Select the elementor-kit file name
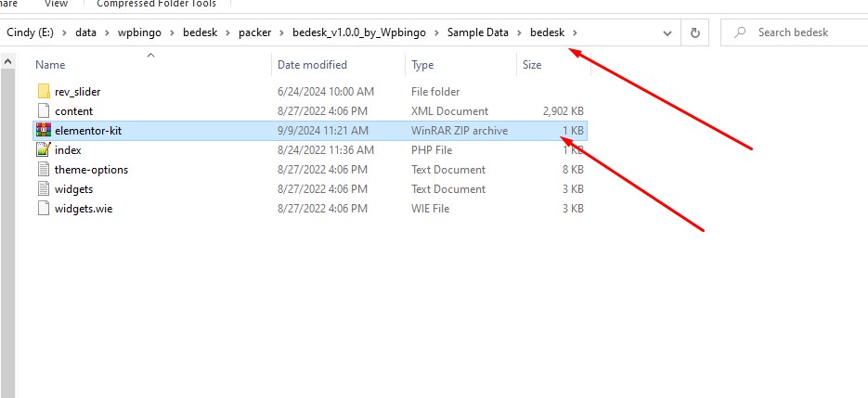The height and width of the screenshot is (398, 868). [x=88, y=131]
